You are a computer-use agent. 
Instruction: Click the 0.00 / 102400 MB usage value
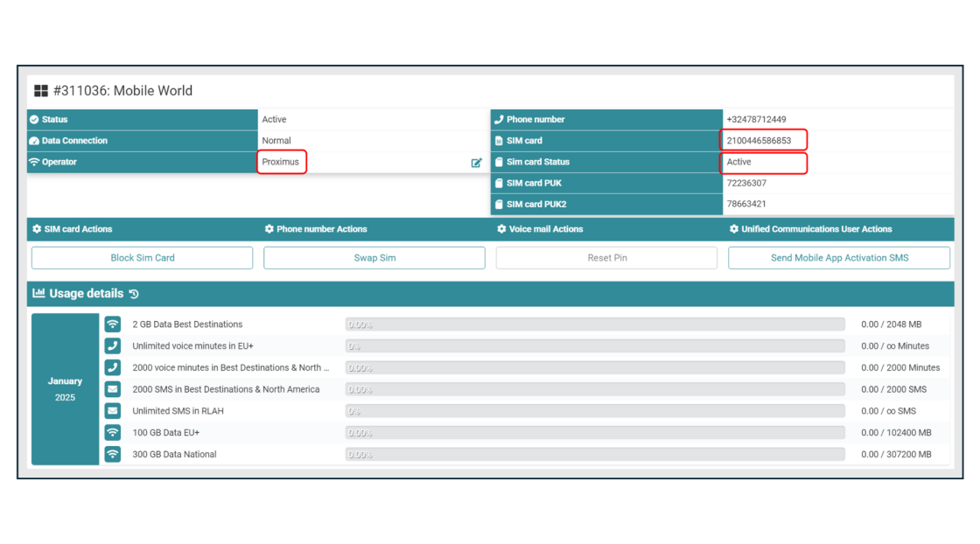[896, 432]
